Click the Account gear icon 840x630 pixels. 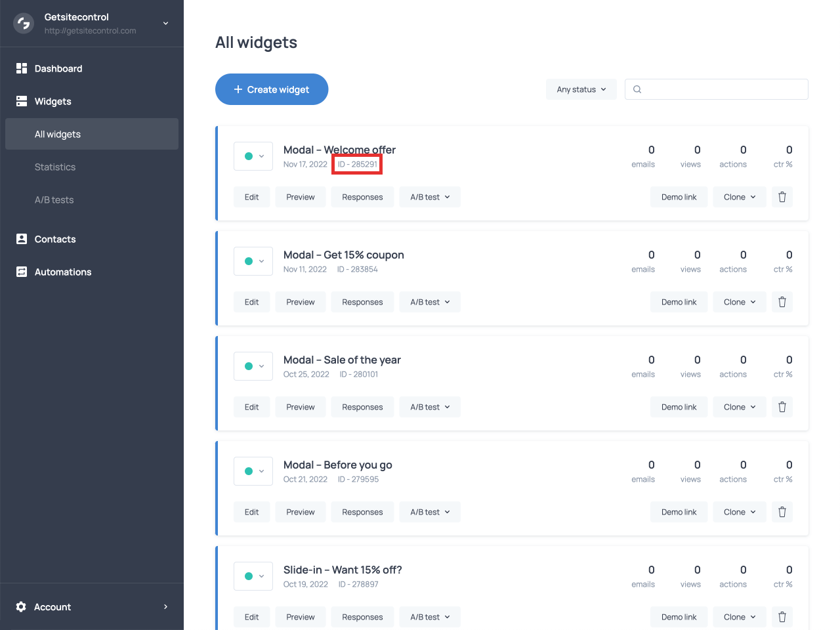(x=21, y=607)
